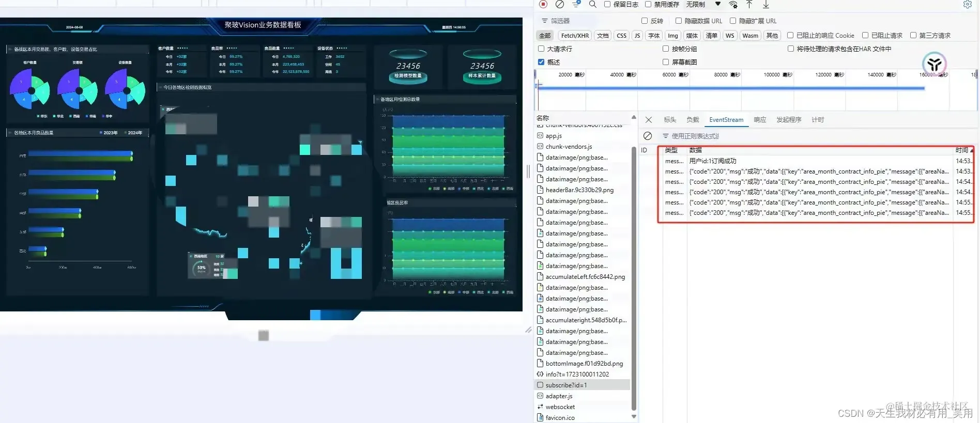Tick 将待处理的请求包含在HAR文件中 checkbox
The image size is (980, 423).
click(791, 49)
